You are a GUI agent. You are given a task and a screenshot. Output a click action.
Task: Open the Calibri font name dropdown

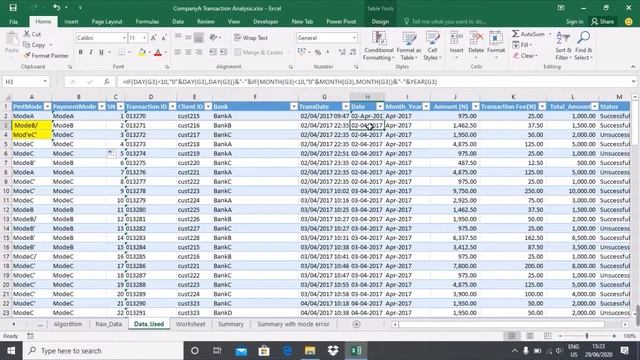point(124,38)
